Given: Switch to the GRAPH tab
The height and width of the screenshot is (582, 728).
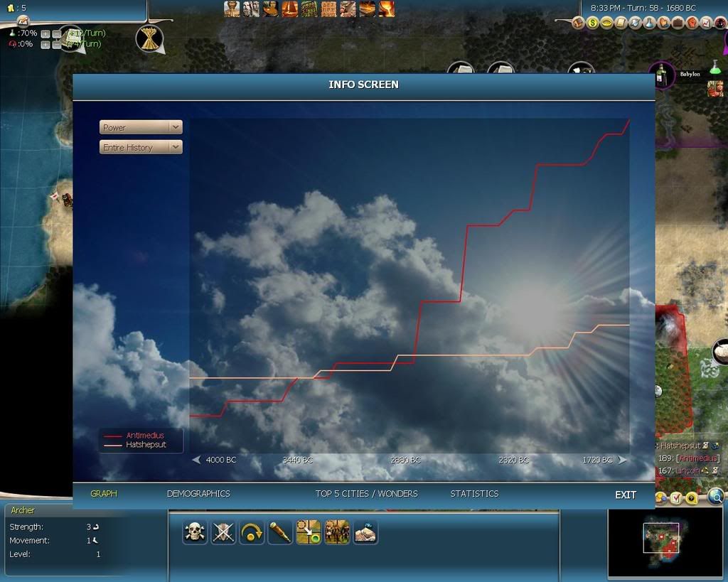Looking at the screenshot, I should [x=104, y=494].
